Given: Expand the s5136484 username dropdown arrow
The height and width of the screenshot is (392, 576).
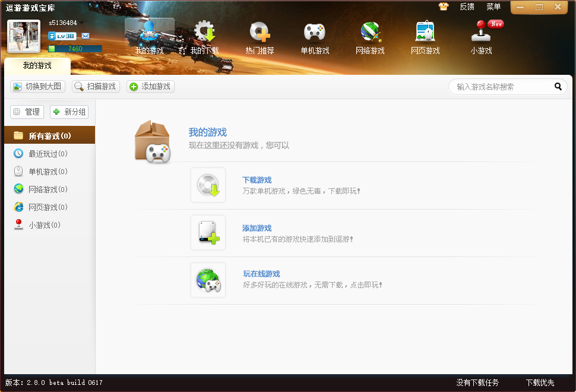Looking at the screenshot, I should click(81, 23).
